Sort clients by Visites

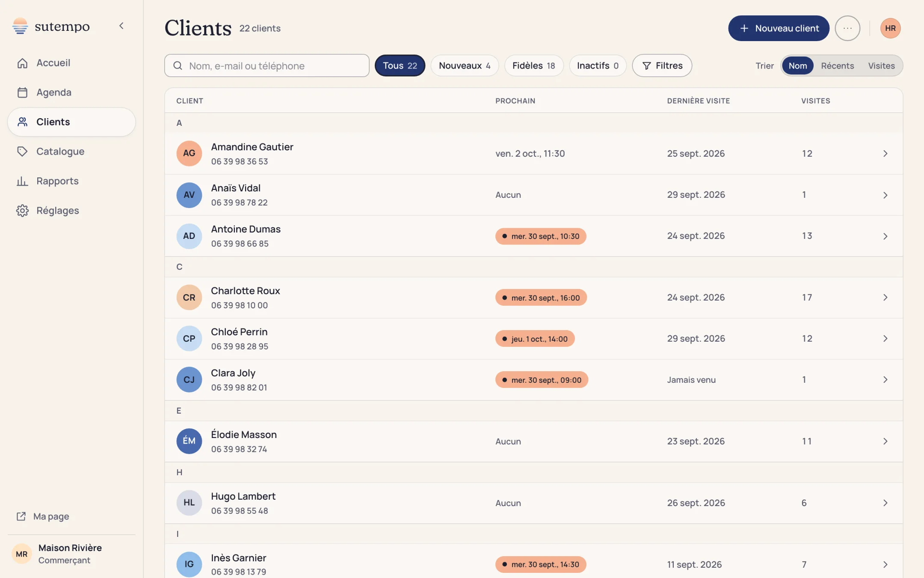coord(881,66)
